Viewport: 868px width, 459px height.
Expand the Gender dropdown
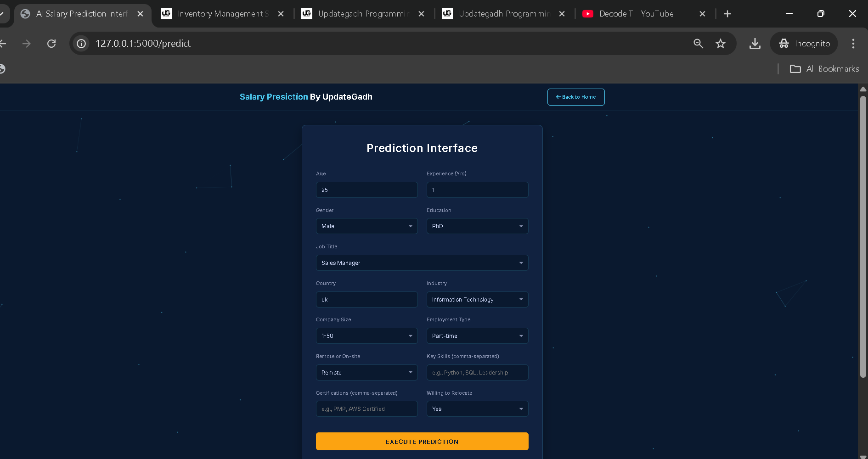click(366, 226)
